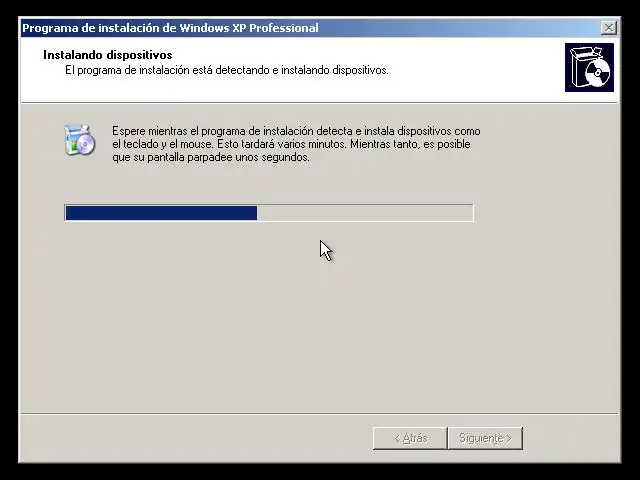The image size is (640, 480).
Task: Click the disabled Atrás button
Action: [x=410, y=438]
